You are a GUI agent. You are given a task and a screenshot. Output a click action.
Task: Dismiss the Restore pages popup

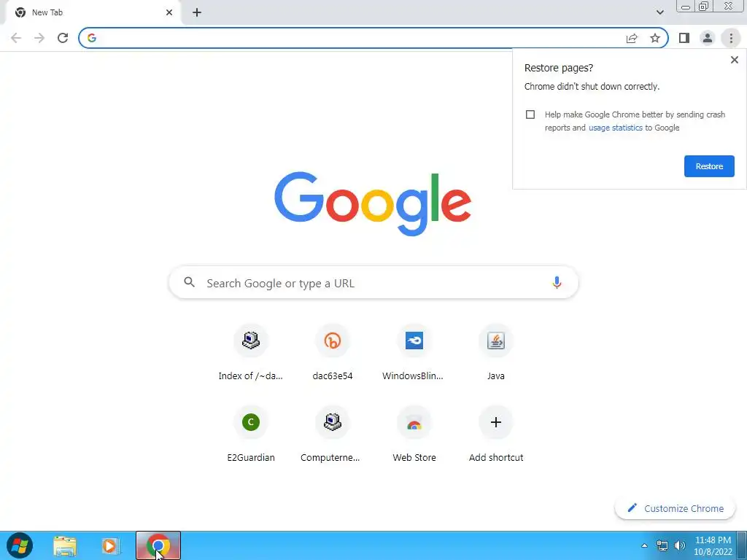(x=734, y=60)
